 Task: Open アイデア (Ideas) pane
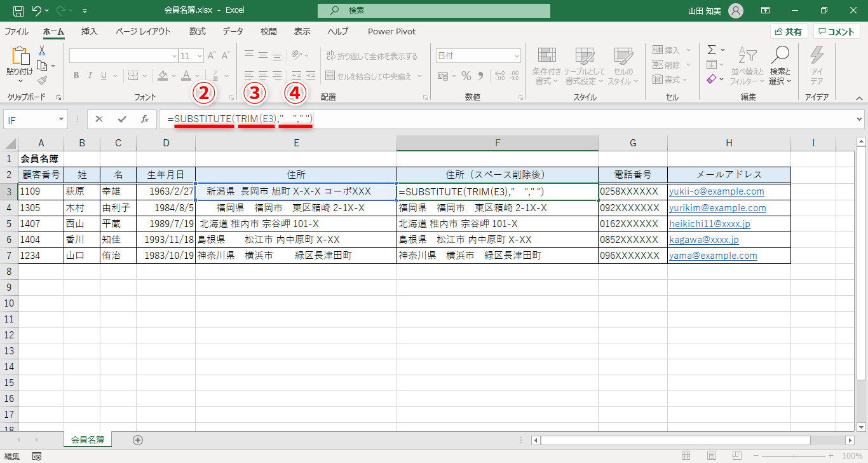point(817,66)
